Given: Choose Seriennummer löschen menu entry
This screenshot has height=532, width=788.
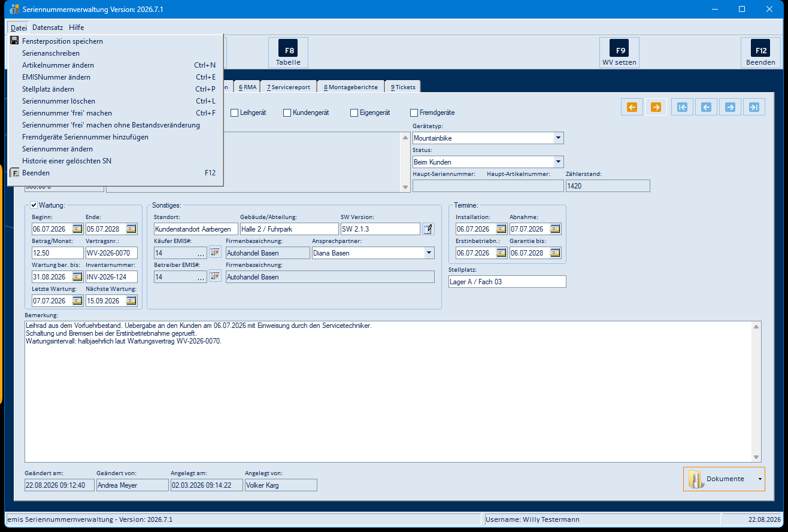Looking at the screenshot, I should [x=116, y=101].
